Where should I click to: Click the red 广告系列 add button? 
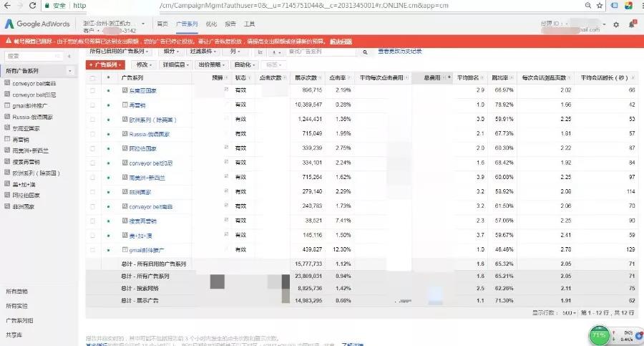pos(104,64)
